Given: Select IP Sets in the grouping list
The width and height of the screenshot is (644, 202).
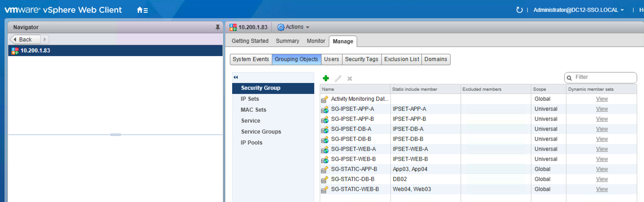Looking at the screenshot, I should (249, 99).
